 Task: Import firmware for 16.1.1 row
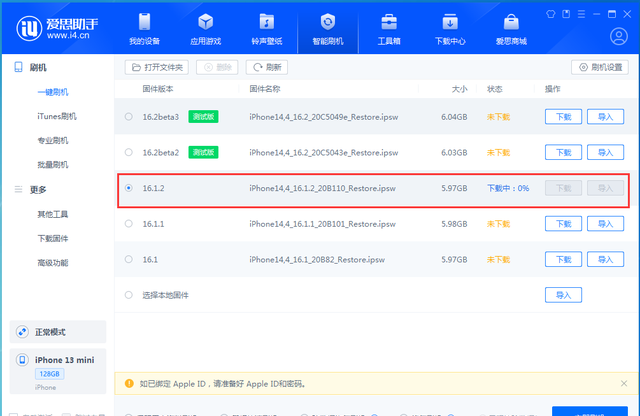(x=605, y=224)
